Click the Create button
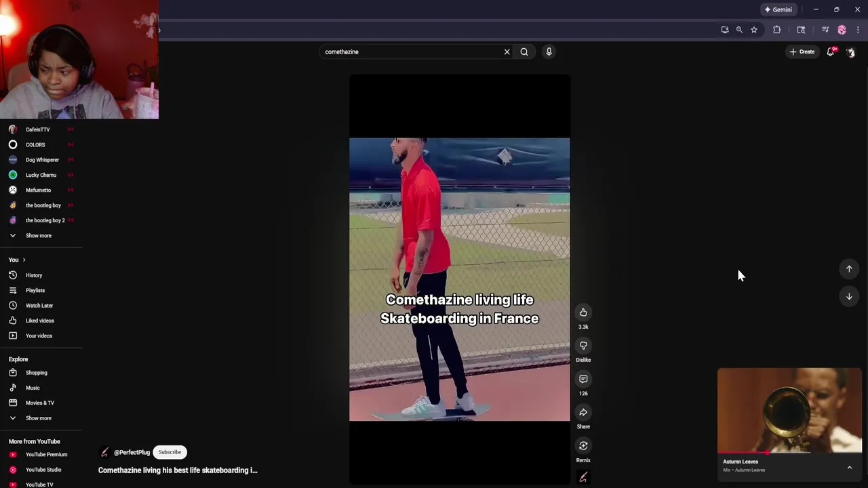This screenshot has width=868, height=488. pyautogui.click(x=802, y=52)
